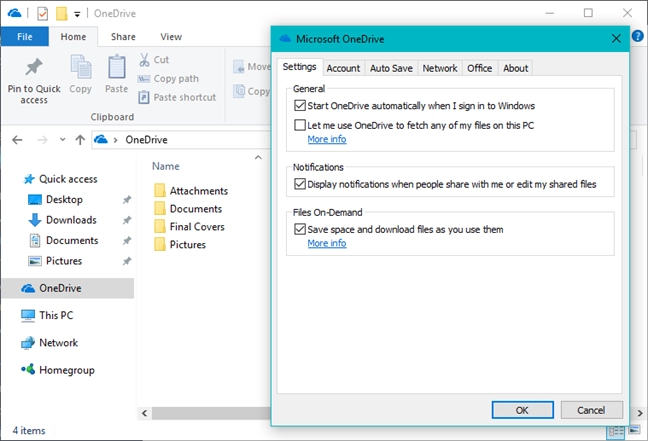Screen dimensions: 648x441
Task: Click the Forward navigation arrow
Action: tap(42, 140)
